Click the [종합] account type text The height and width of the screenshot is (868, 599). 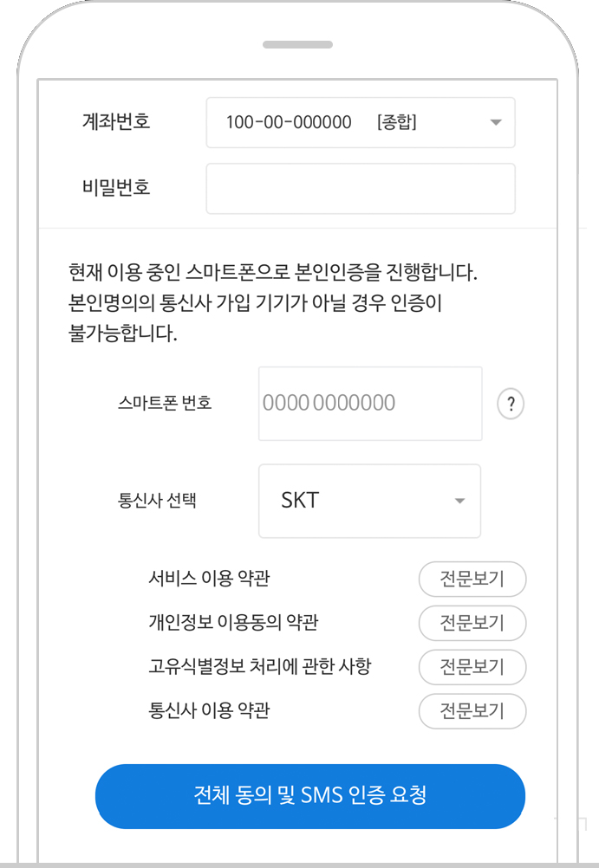(x=397, y=122)
